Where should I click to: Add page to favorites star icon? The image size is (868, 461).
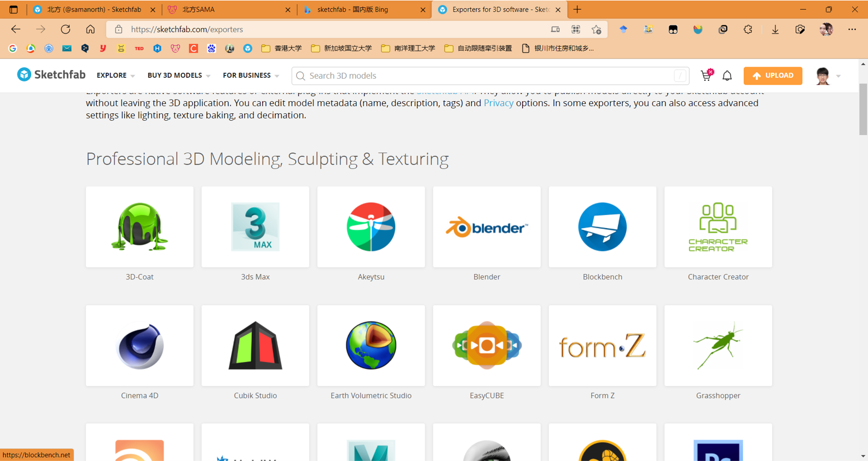point(596,30)
